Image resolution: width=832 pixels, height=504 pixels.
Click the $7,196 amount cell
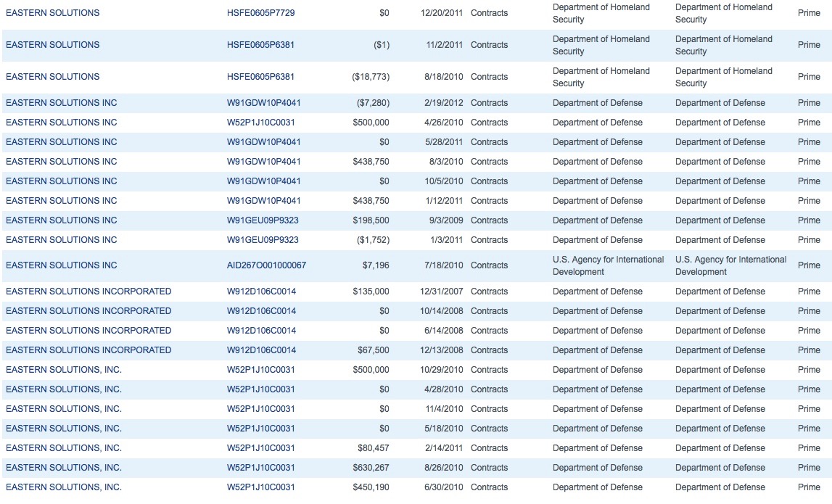pos(376,265)
